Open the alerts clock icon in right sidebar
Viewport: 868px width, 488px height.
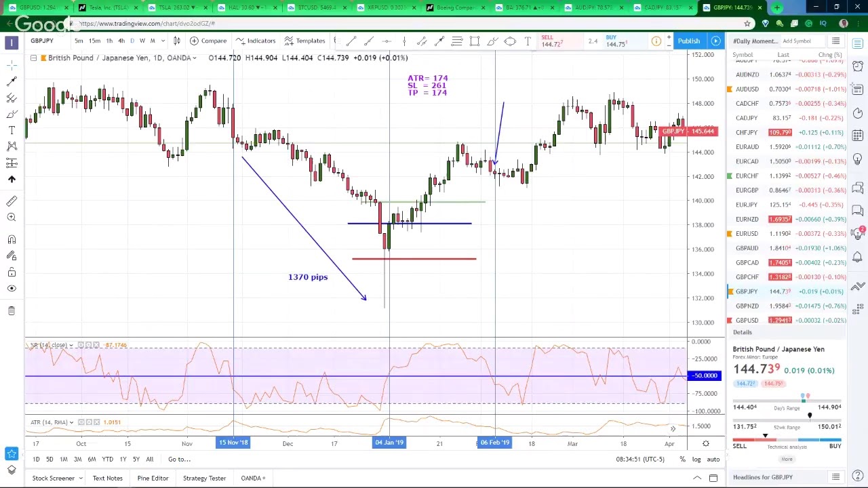pyautogui.click(x=858, y=66)
